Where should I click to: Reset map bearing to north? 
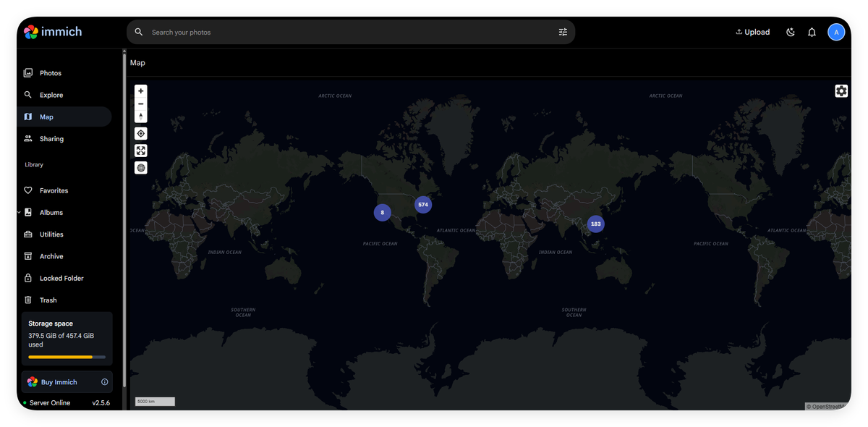pos(141,117)
